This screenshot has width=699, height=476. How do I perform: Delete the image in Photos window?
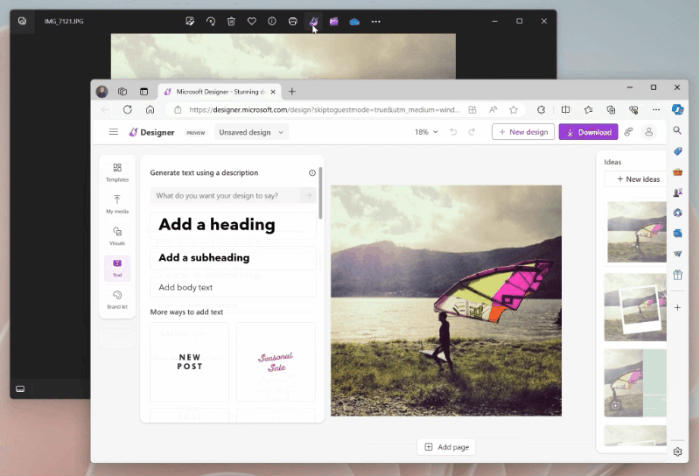231,21
